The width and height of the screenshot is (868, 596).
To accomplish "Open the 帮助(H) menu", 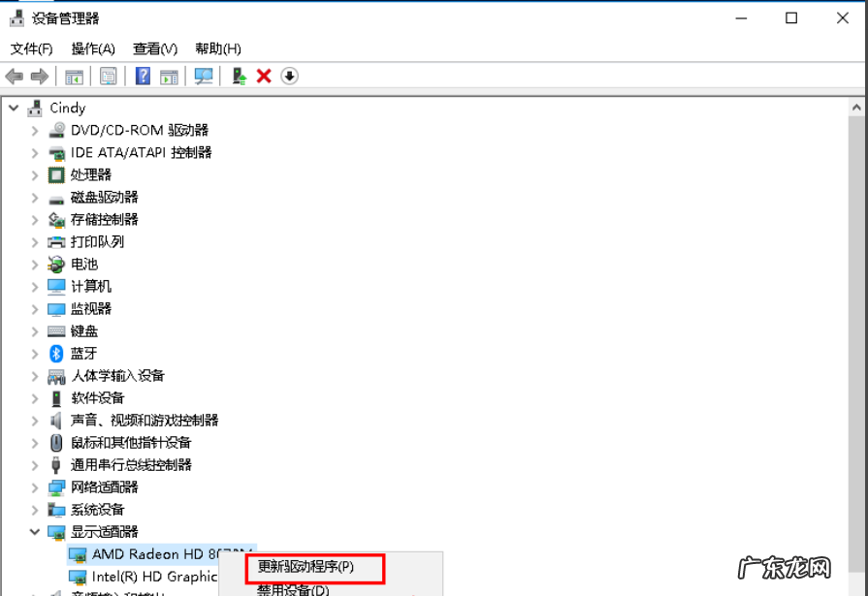I will coord(218,48).
